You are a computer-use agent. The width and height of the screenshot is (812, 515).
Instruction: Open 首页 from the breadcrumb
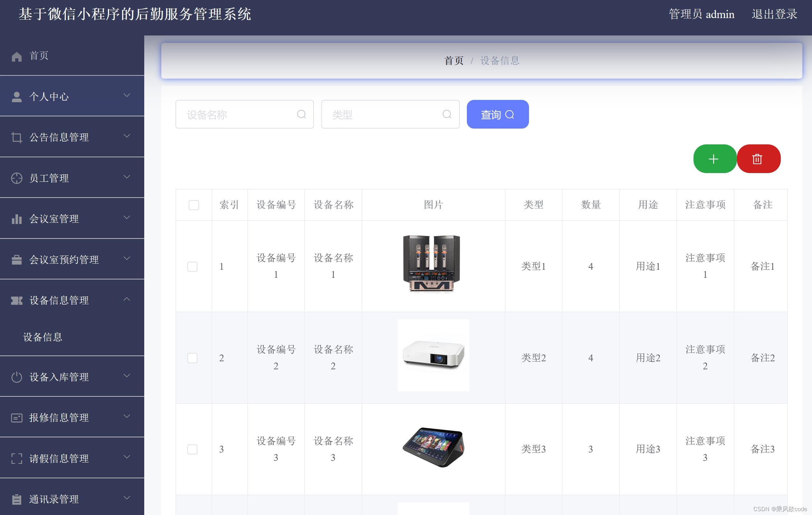pos(454,61)
